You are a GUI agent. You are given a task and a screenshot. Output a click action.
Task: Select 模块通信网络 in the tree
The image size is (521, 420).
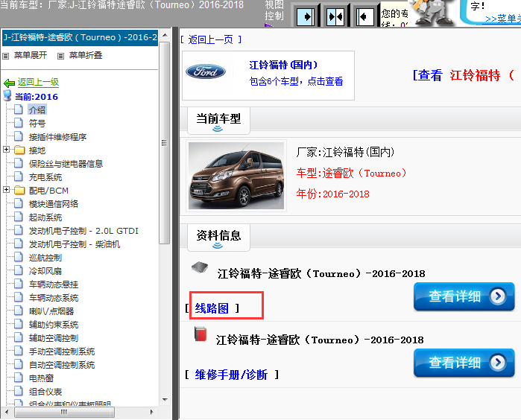[54, 204]
